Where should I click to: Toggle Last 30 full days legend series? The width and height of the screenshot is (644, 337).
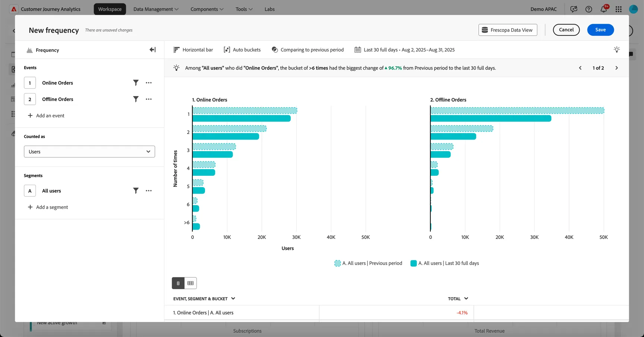click(445, 263)
